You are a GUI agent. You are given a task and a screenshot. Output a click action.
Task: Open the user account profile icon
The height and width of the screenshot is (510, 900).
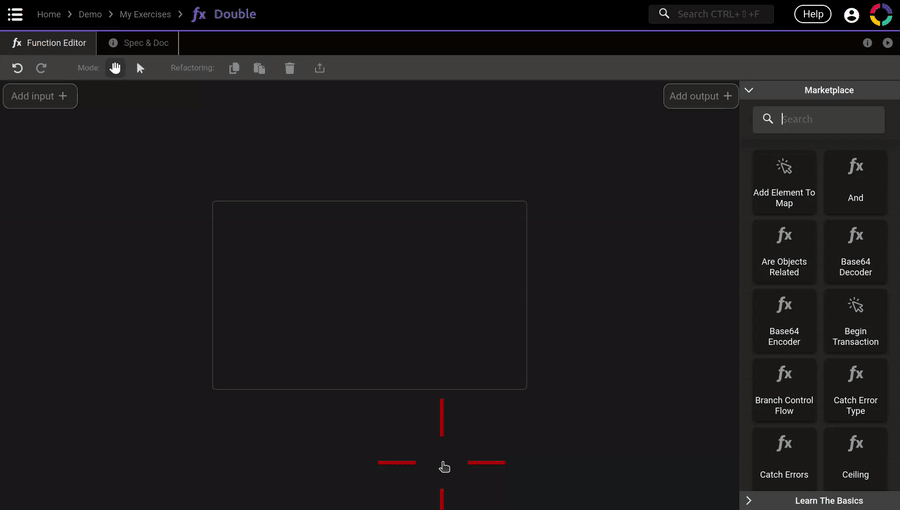851,15
